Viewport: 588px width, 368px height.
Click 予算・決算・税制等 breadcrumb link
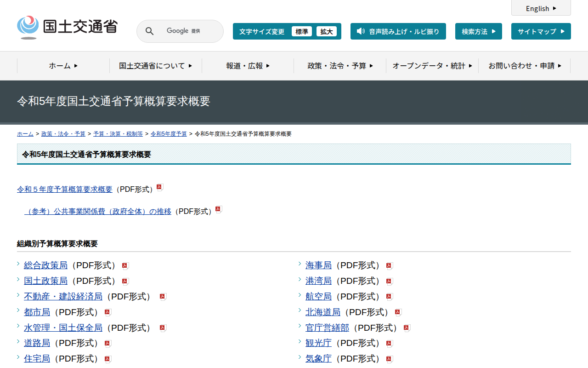pyautogui.click(x=118, y=134)
